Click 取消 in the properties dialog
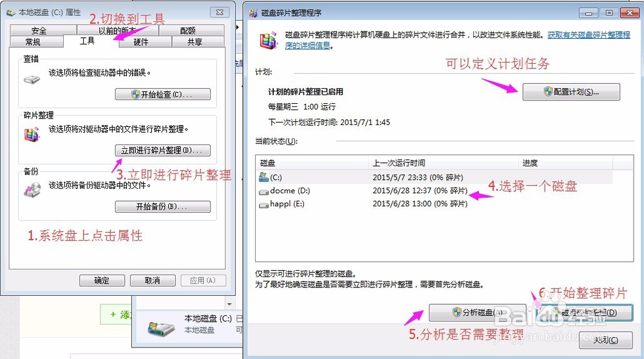Viewport: 644px width, 359px height. [x=153, y=280]
